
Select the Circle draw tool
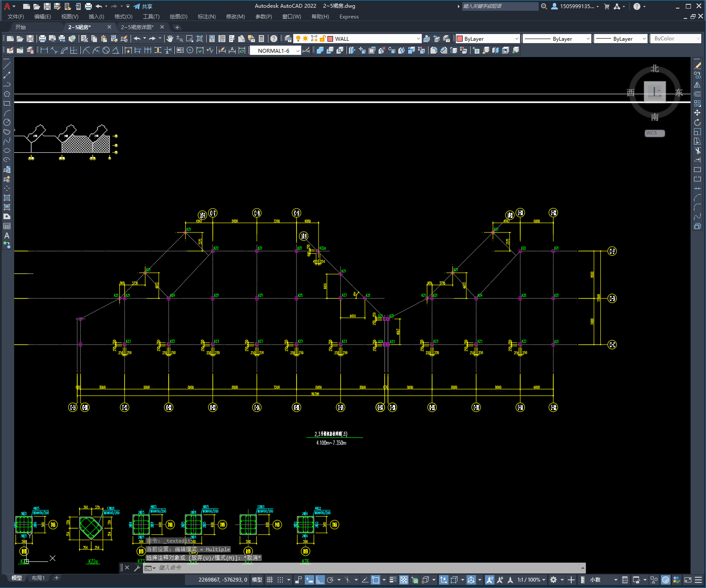[x=7, y=122]
